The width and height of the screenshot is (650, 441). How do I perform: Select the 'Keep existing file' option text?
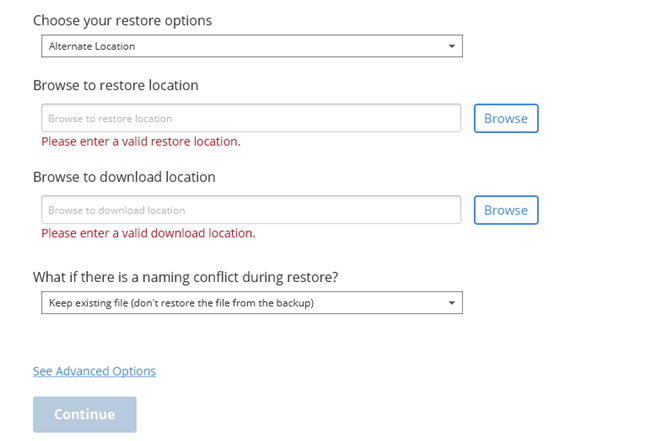[181, 302]
